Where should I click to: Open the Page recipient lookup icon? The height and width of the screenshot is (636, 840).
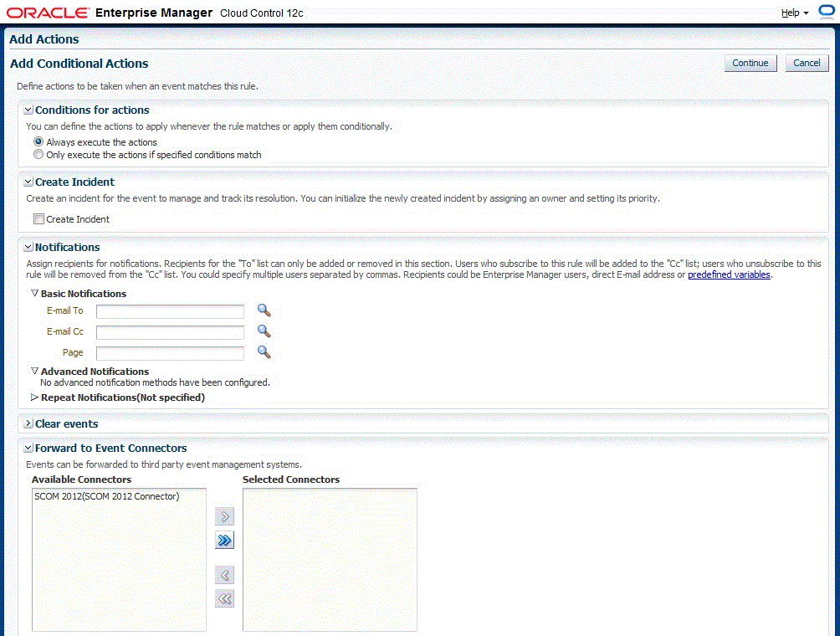click(x=264, y=352)
